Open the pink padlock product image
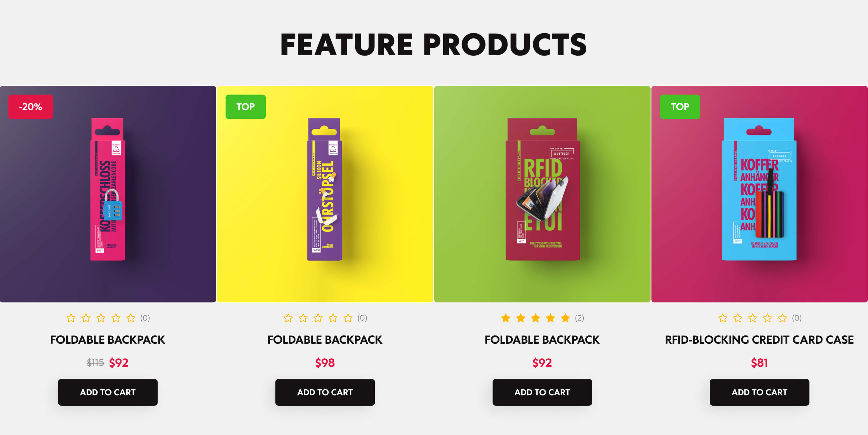Viewport: 868px width, 435px height. point(108,194)
